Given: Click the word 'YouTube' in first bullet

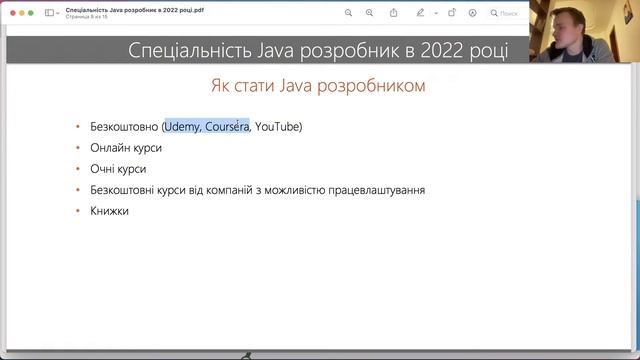Looking at the screenshot, I should click(277, 127).
